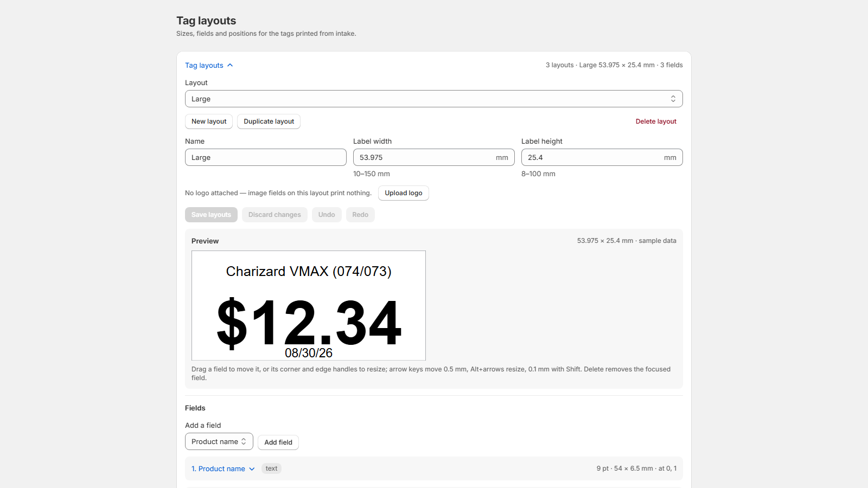Click the Add field button

point(278,442)
